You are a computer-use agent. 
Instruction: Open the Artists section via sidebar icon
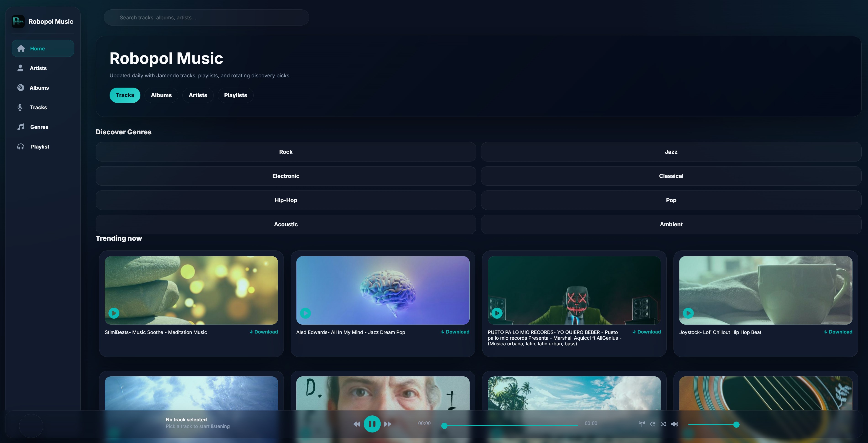click(20, 68)
